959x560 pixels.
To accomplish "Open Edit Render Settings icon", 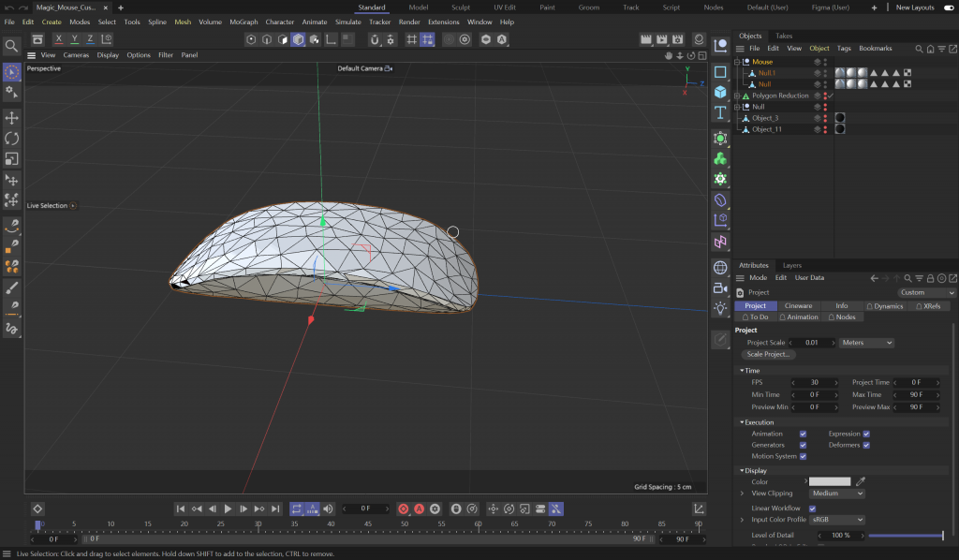I will [x=678, y=39].
